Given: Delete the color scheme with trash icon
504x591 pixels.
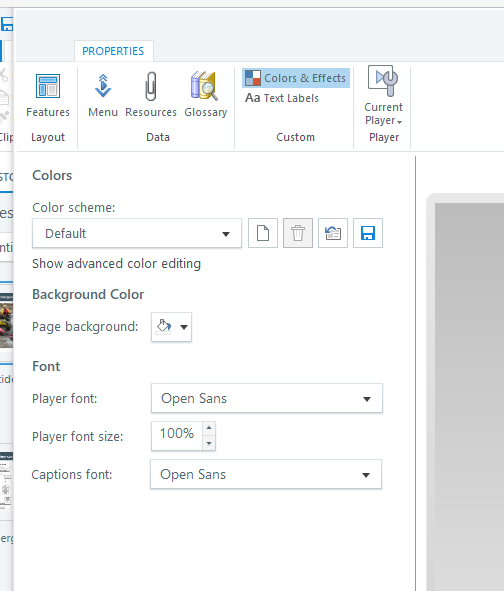Looking at the screenshot, I should [298, 233].
